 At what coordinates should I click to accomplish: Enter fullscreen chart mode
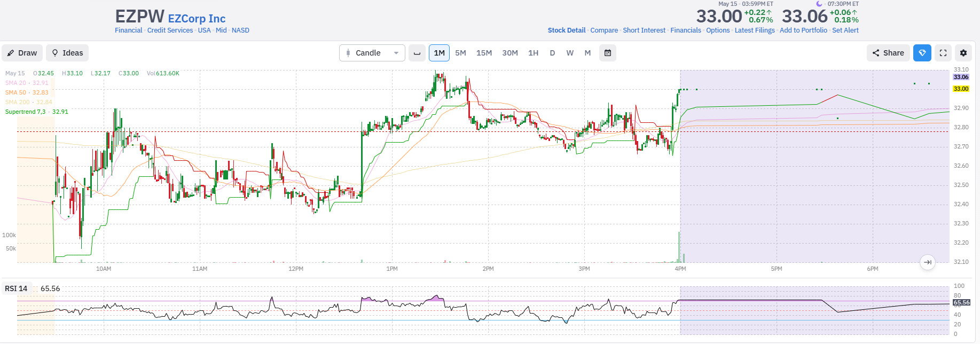click(943, 53)
